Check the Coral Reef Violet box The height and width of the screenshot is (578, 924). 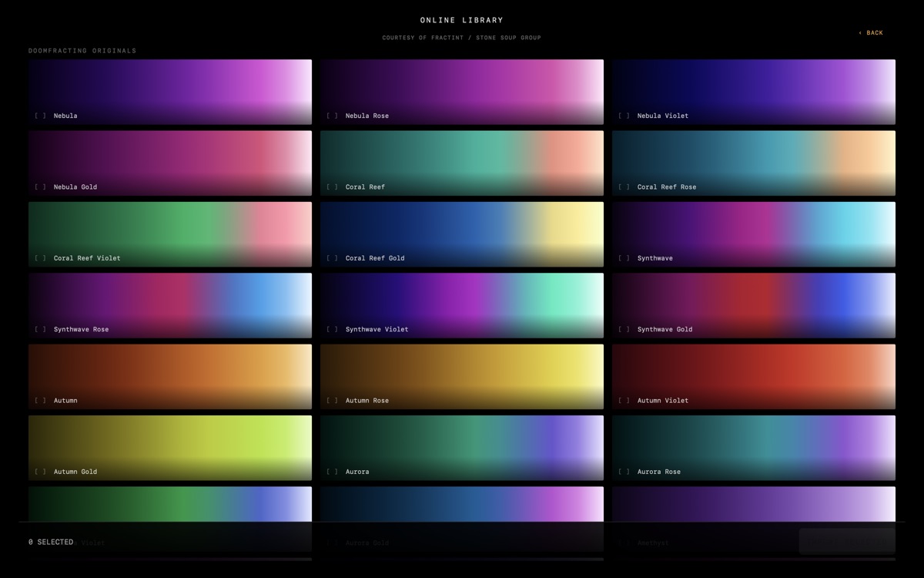(x=40, y=258)
